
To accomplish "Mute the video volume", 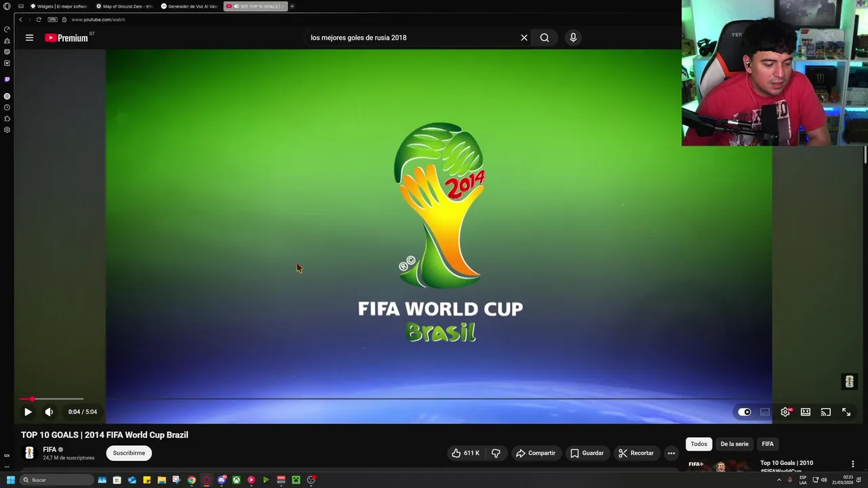I will point(49,411).
